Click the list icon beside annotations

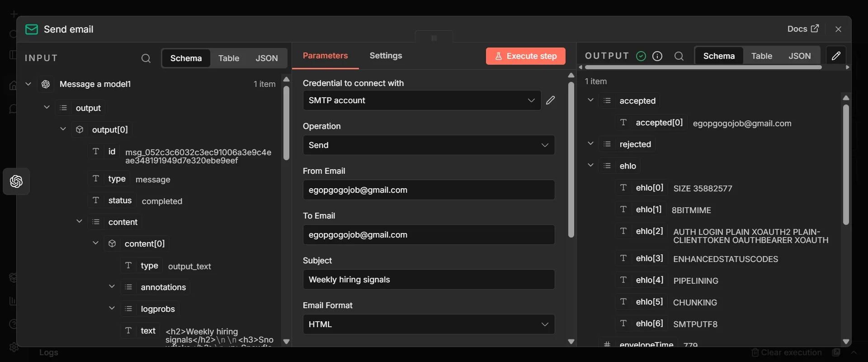(x=128, y=287)
